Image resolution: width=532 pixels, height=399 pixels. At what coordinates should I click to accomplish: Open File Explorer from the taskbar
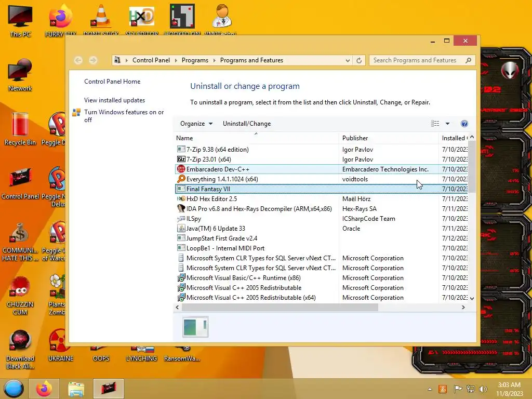point(76,389)
